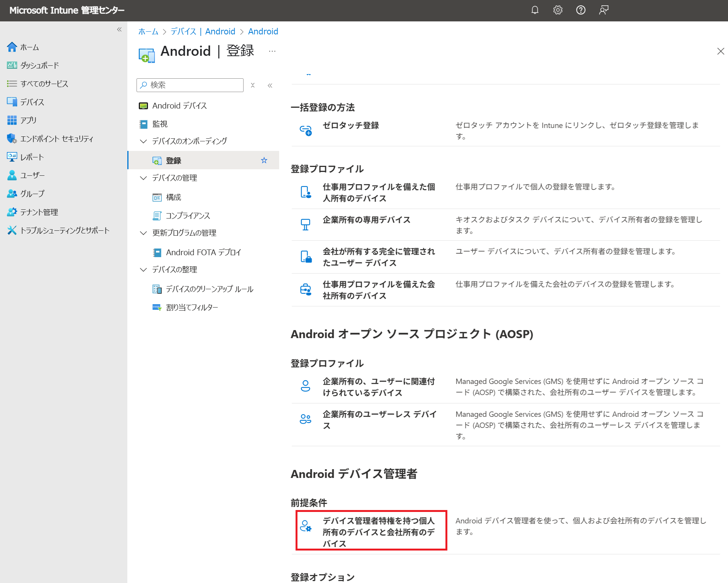Collapse デバイスの管理 section

[143, 178]
